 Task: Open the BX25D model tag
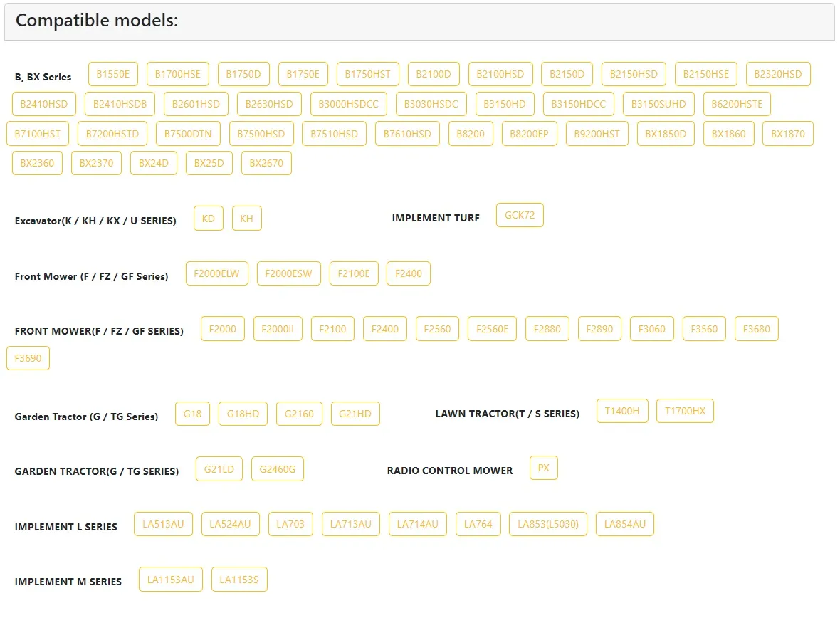click(x=209, y=163)
